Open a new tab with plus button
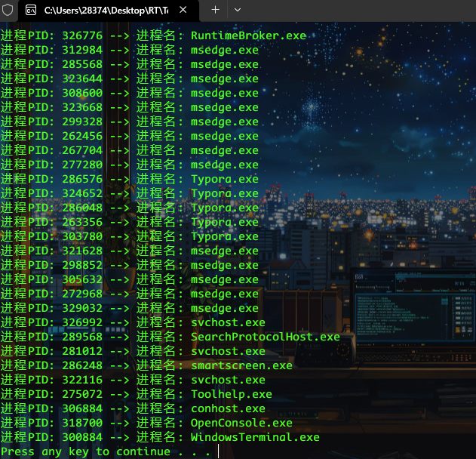This screenshot has width=476, height=459. 216,10
